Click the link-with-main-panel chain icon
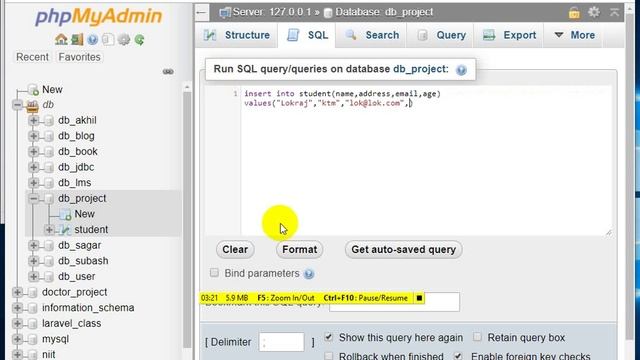640x360 pixels. click(x=168, y=72)
